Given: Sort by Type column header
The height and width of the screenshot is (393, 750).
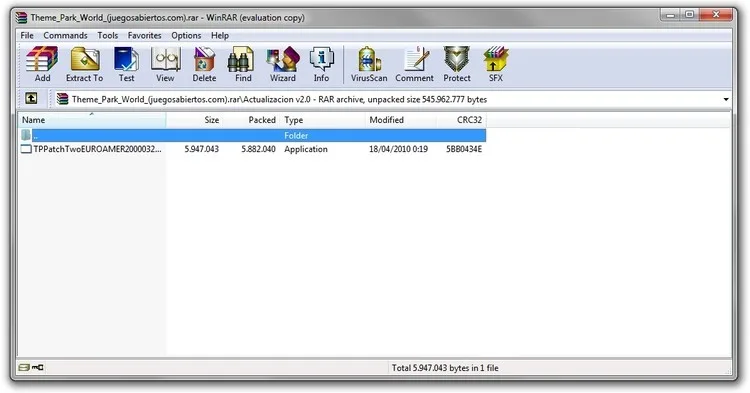Looking at the screenshot, I should pos(323,120).
